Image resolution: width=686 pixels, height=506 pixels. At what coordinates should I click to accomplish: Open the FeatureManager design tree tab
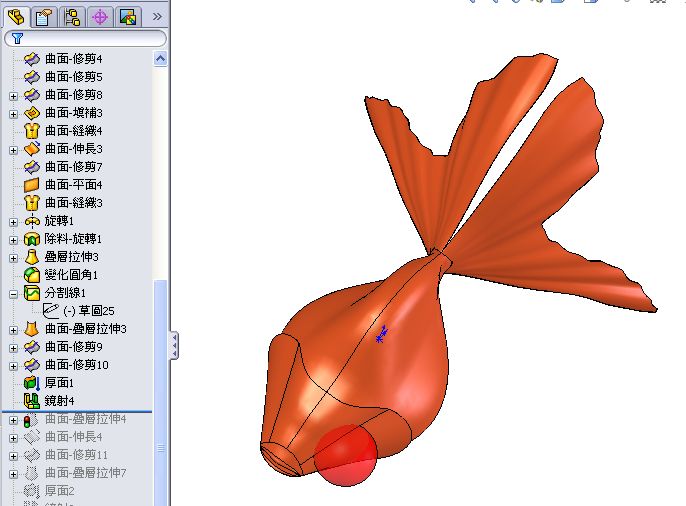16,17
